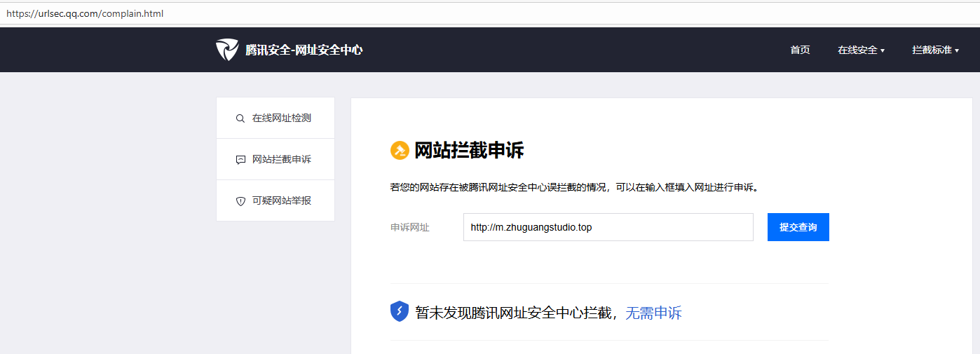Select 网站拦截申诉 in the sidebar
The width and height of the screenshot is (980, 354).
pos(275,159)
